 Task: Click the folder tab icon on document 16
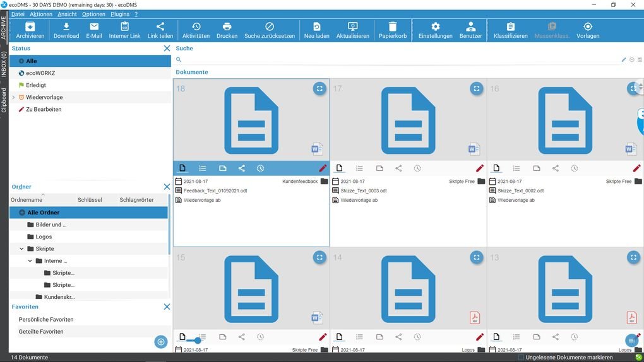coord(537,168)
